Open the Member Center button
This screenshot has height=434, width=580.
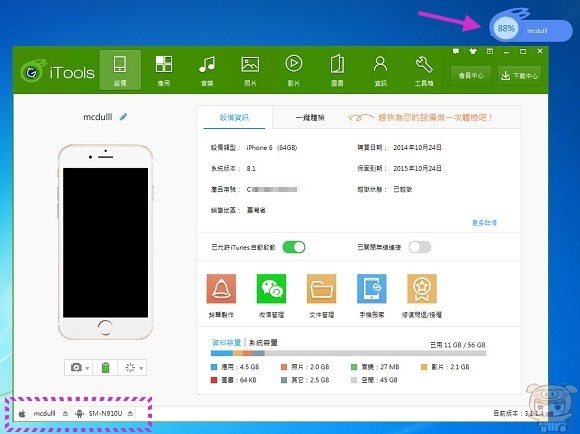pos(471,75)
